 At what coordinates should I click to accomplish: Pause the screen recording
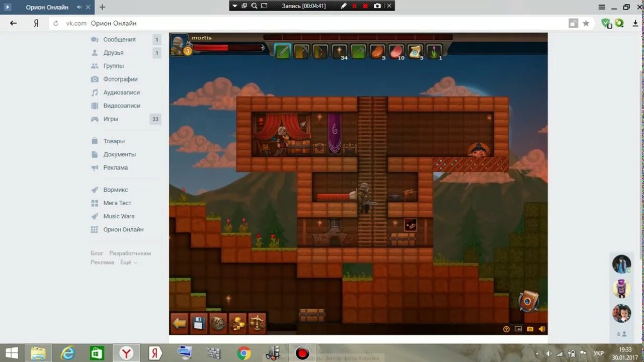click(355, 6)
